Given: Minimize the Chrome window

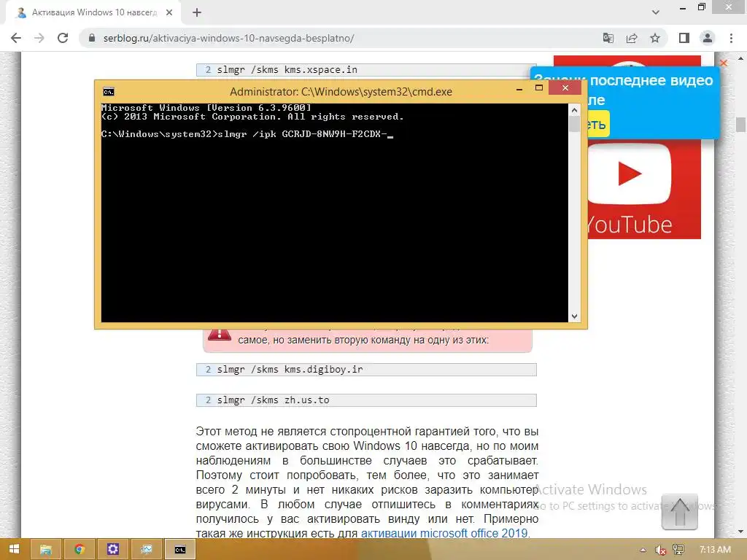Looking at the screenshot, I should [683, 8].
